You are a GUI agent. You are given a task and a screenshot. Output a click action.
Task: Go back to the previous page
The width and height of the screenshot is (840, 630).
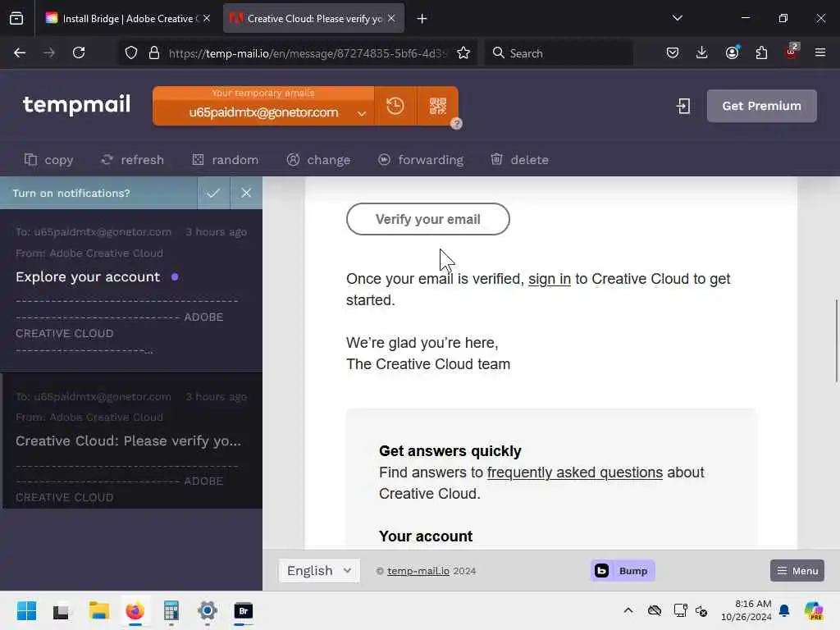20,52
